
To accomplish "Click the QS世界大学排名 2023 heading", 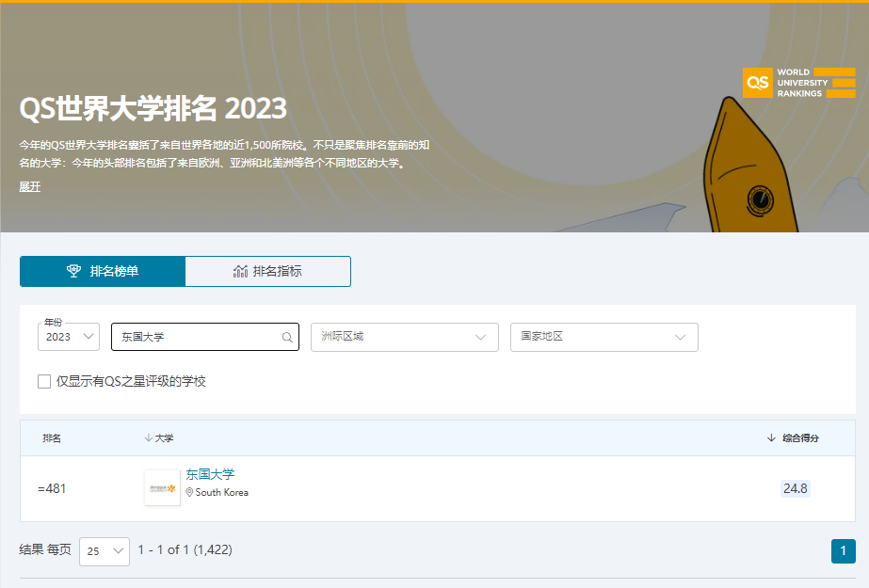I will click(x=153, y=108).
